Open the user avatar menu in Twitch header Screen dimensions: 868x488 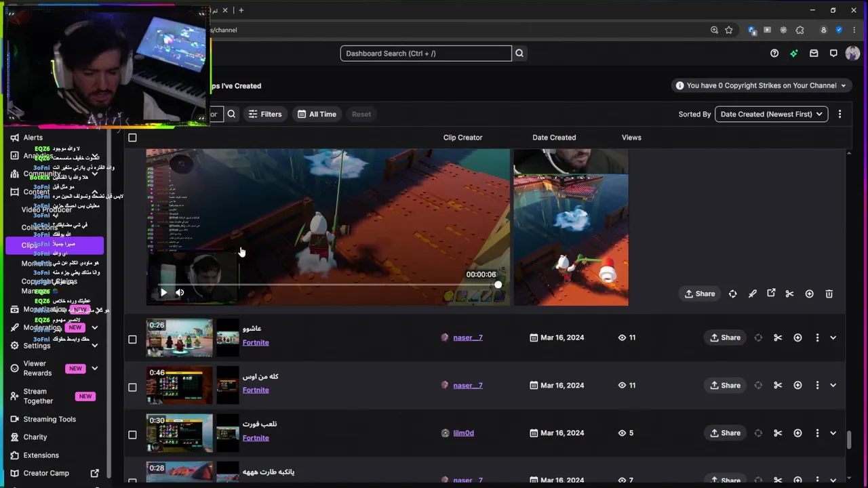852,54
